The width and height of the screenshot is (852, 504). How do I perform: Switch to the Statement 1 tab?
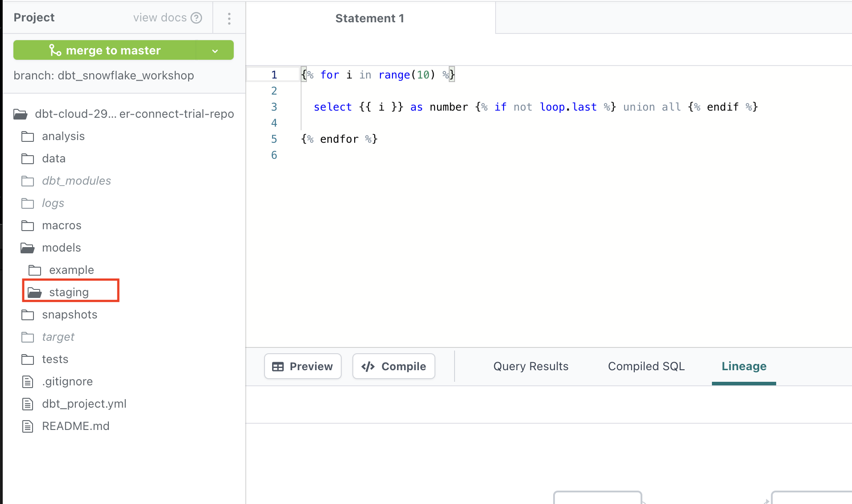tap(370, 18)
